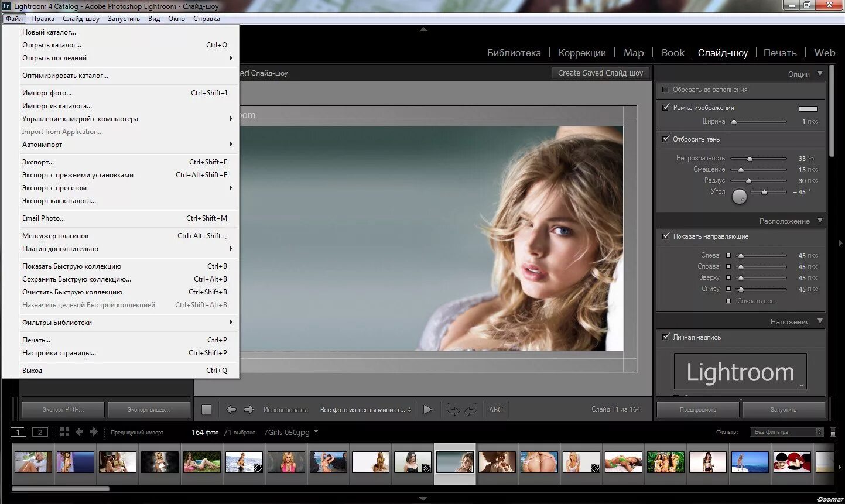Click Экспорт видео button
The width and height of the screenshot is (845, 504).
(x=149, y=410)
